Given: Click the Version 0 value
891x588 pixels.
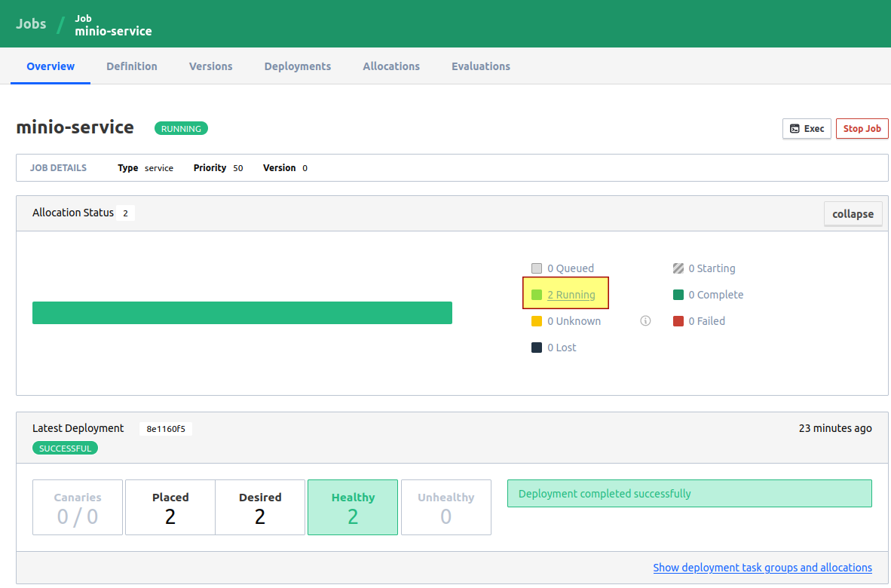Looking at the screenshot, I should tap(305, 168).
